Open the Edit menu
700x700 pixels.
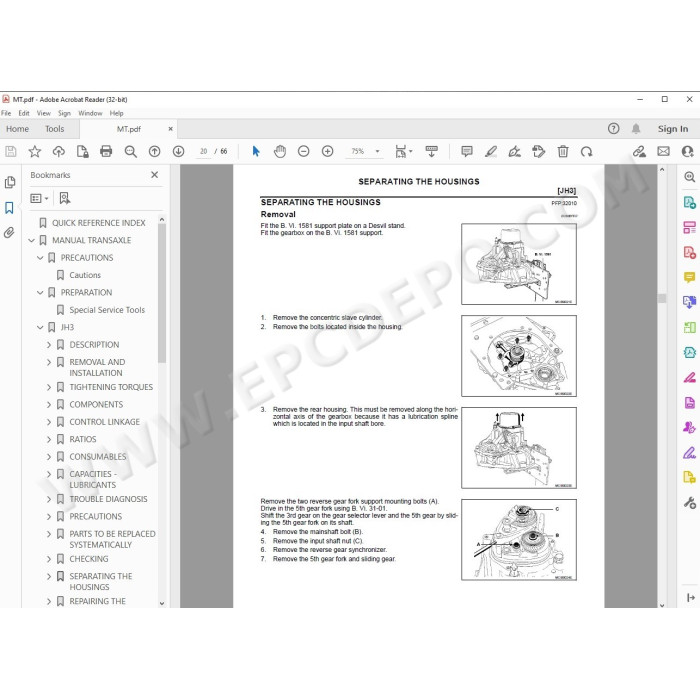(24, 113)
